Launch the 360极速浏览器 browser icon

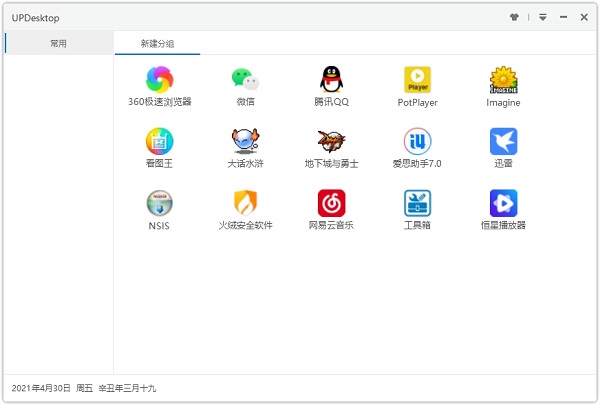pyautogui.click(x=160, y=80)
